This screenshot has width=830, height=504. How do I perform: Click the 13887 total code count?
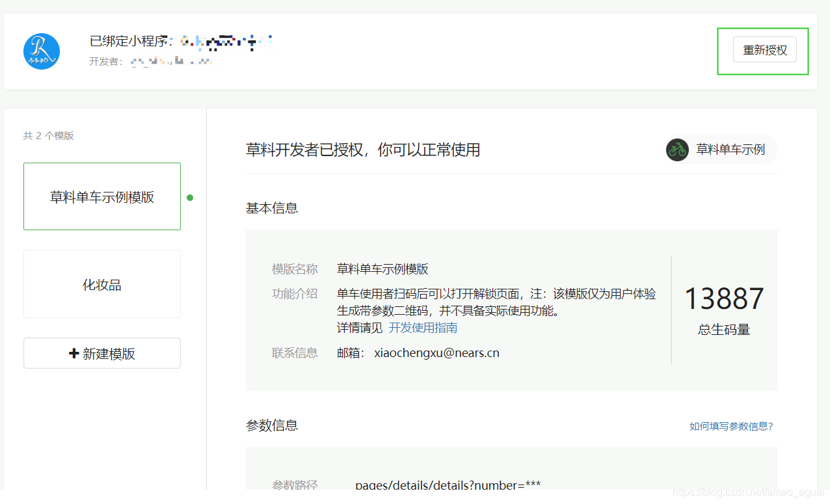723,298
